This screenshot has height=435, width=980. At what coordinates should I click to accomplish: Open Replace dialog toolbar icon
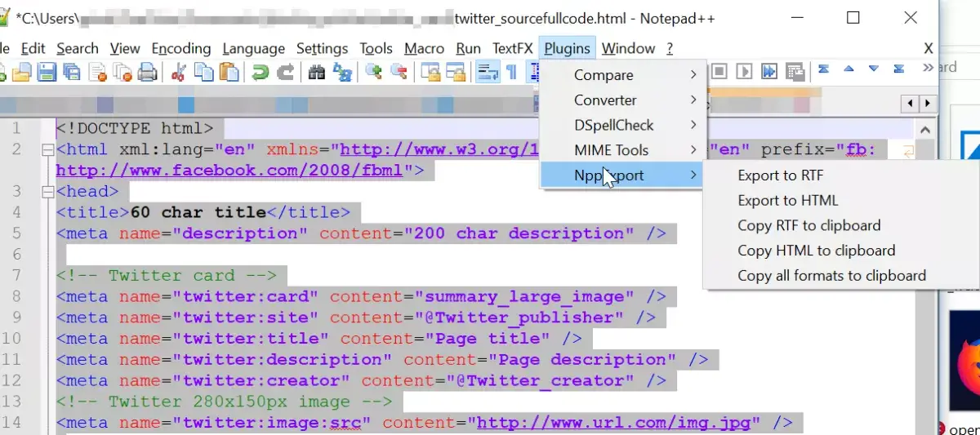click(342, 73)
